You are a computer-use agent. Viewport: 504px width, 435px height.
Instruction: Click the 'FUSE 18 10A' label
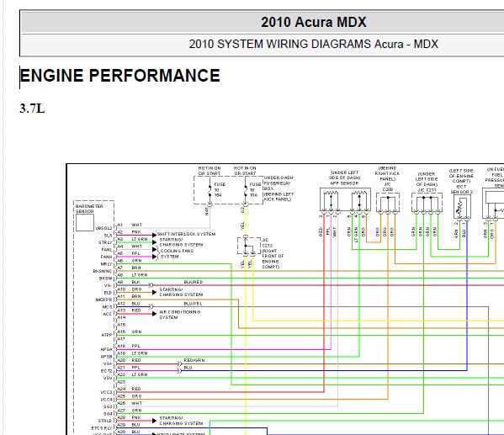click(255, 189)
